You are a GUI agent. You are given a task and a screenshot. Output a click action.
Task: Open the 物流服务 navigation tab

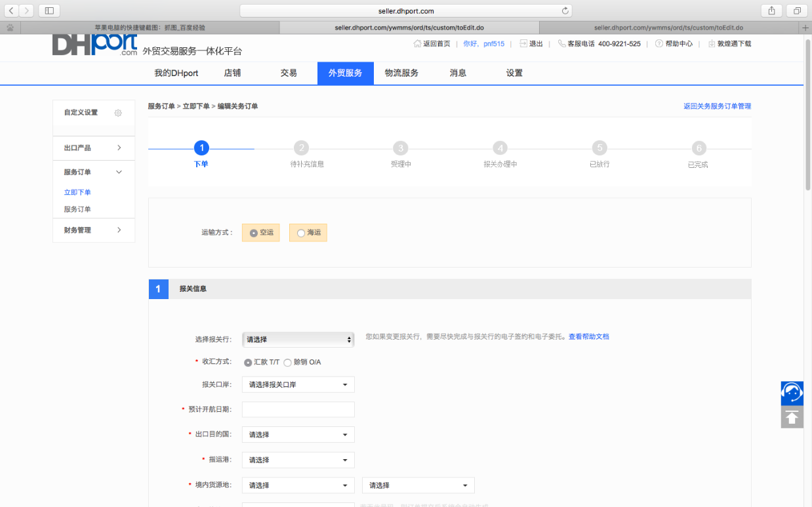pyautogui.click(x=401, y=73)
